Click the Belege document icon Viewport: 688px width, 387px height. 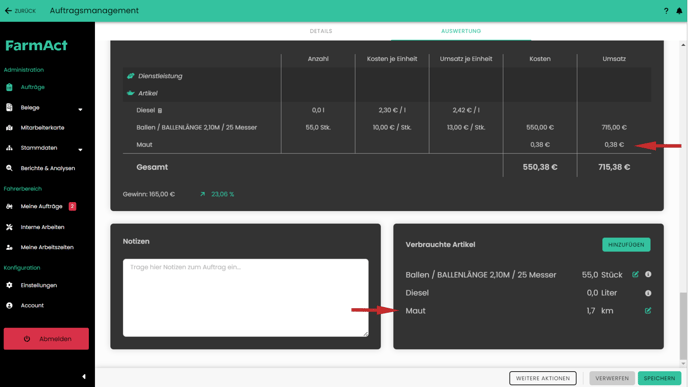tap(9, 108)
